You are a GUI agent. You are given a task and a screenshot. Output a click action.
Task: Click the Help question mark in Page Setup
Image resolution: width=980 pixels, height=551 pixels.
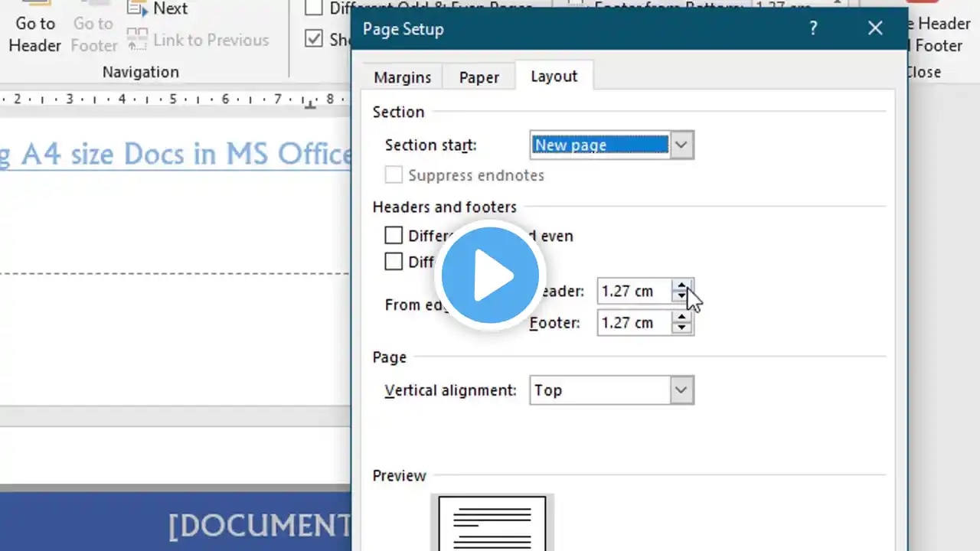tap(812, 29)
